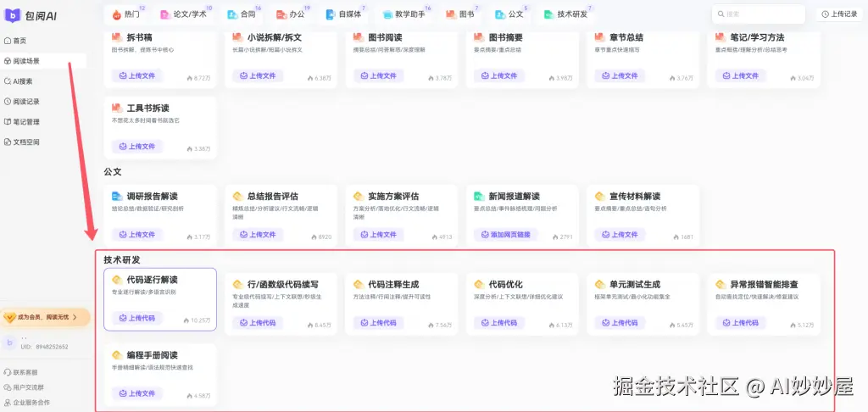The image size is (868, 412).
Task: Click 上传文件 under 调研报告解读
Action: click(x=137, y=235)
